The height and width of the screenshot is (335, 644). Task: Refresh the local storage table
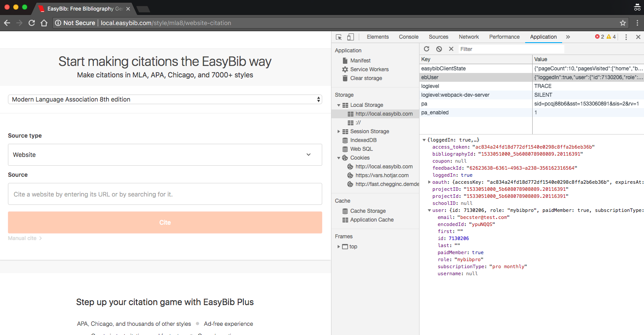pyautogui.click(x=427, y=49)
